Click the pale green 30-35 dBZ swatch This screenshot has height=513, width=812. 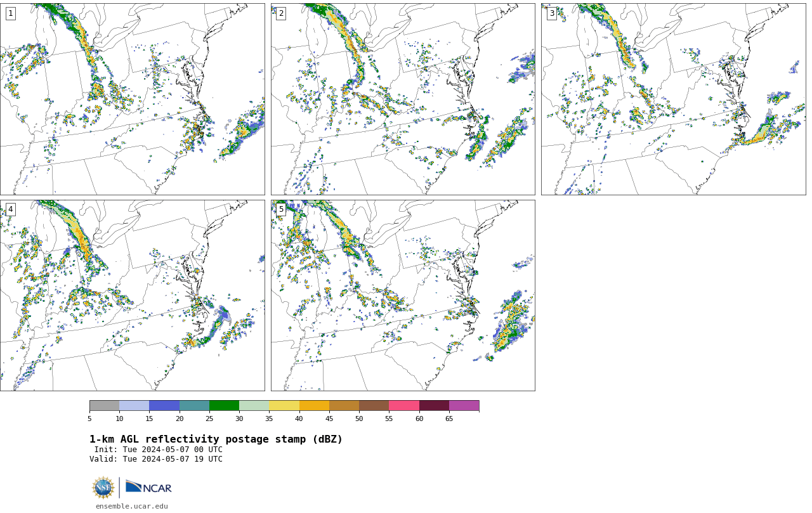point(254,406)
